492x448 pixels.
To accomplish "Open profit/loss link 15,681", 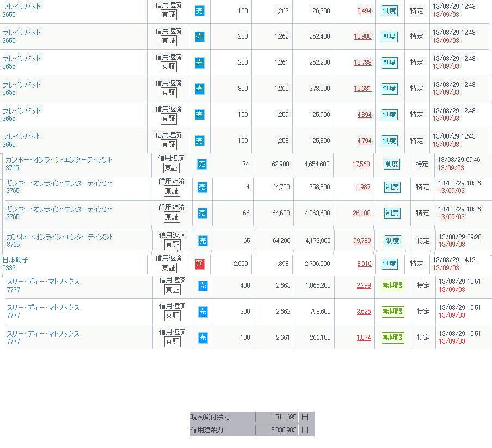I will 362,89.
